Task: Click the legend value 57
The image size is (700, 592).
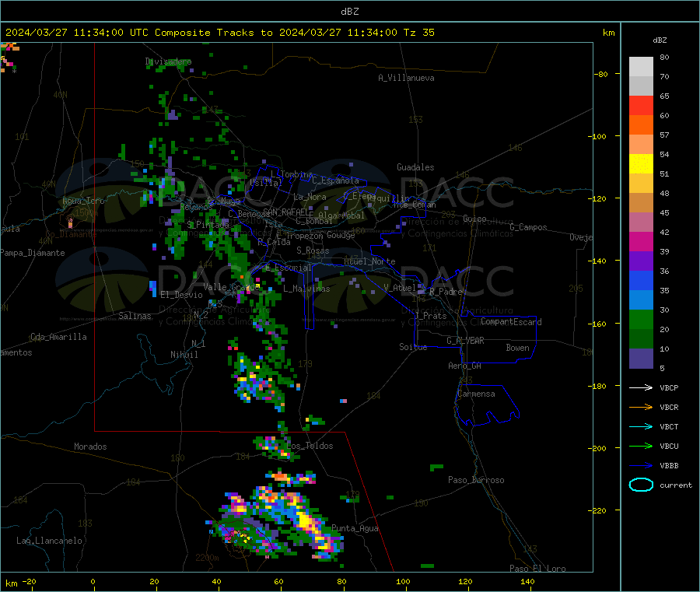Action: click(x=665, y=135)
